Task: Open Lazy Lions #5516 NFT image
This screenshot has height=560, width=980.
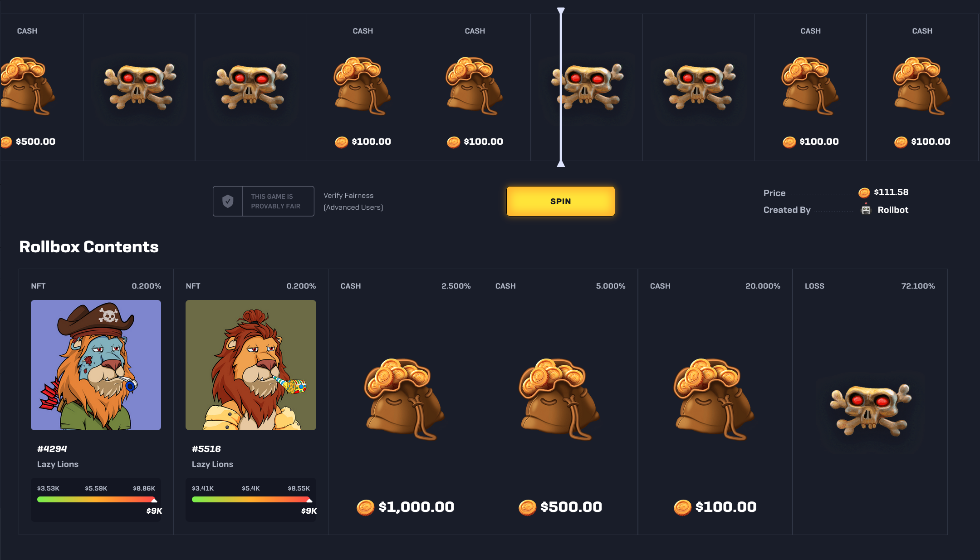Action: point(251,365)
